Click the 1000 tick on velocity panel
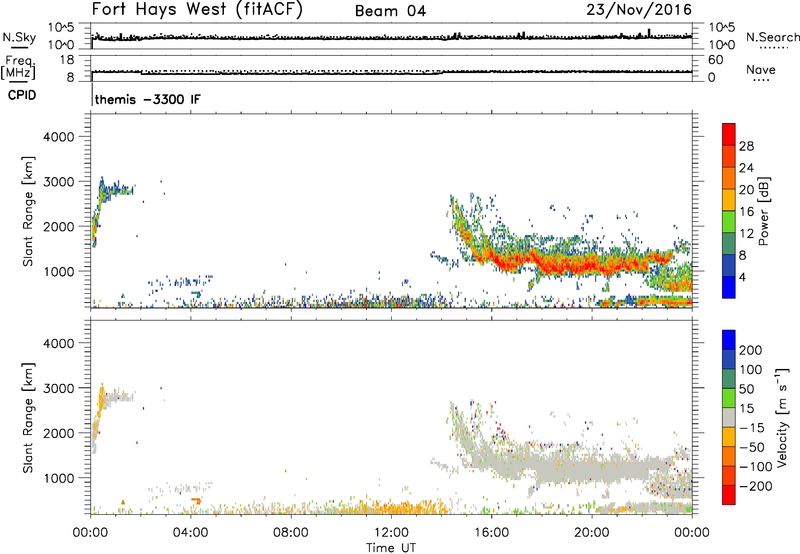The width and height of the screenshot is (800, 554). coord(59,478)
